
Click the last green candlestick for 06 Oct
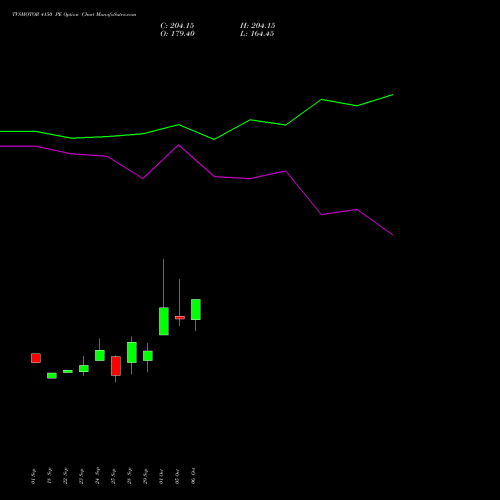pos(196,310)
